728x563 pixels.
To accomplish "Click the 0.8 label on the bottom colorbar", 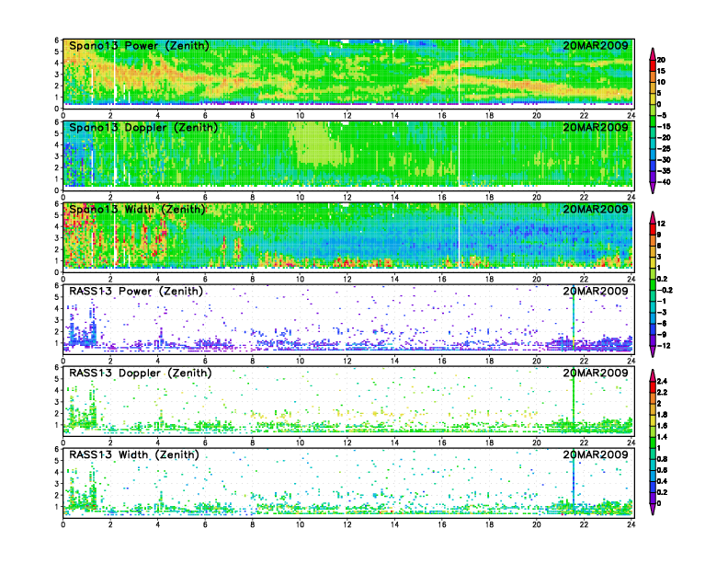I will (662, 459).
